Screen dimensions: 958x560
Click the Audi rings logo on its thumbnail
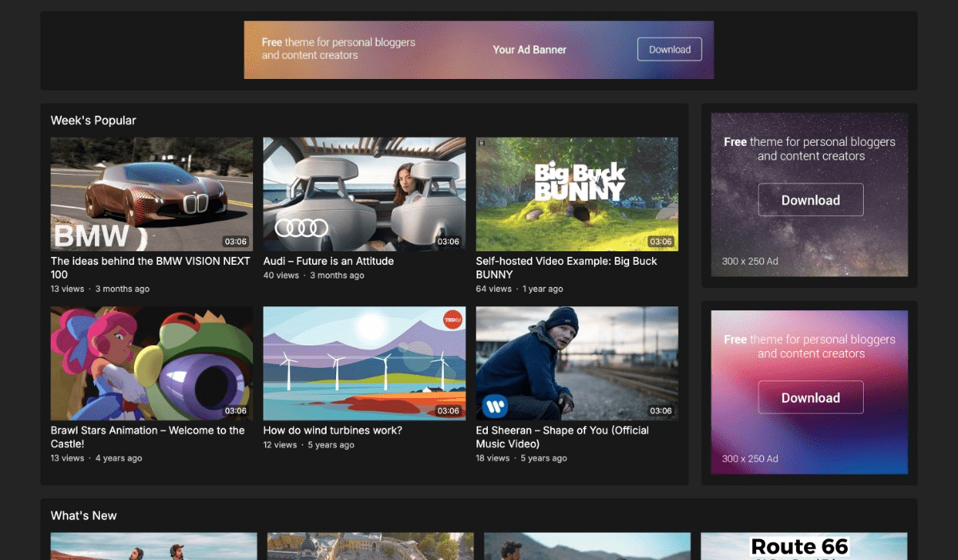tap(302, 228)
